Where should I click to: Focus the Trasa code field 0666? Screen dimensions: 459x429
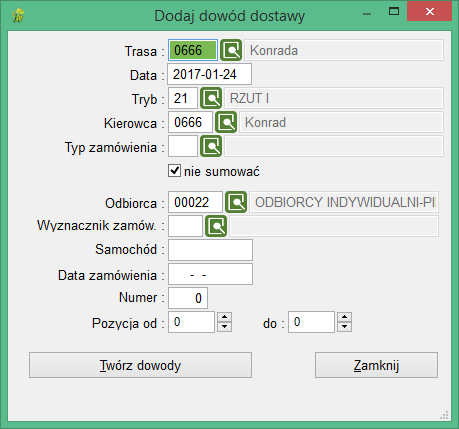[x=193, y=50]
